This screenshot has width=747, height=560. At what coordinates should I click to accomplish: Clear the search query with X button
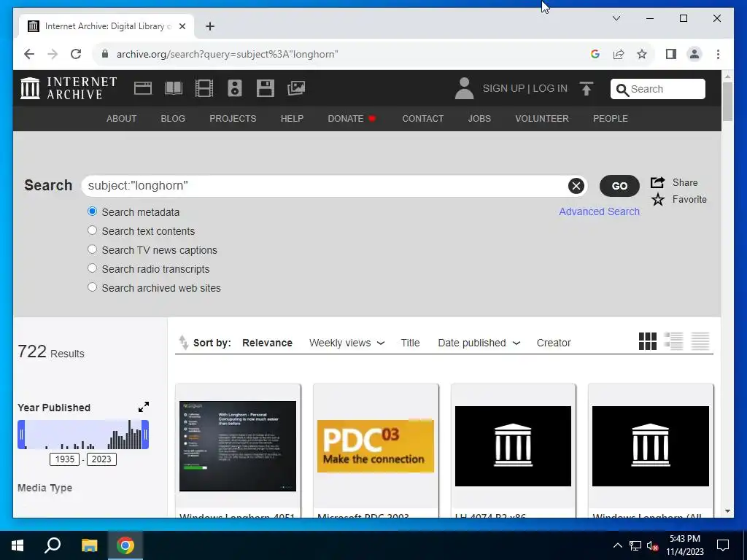coord(576,186)
